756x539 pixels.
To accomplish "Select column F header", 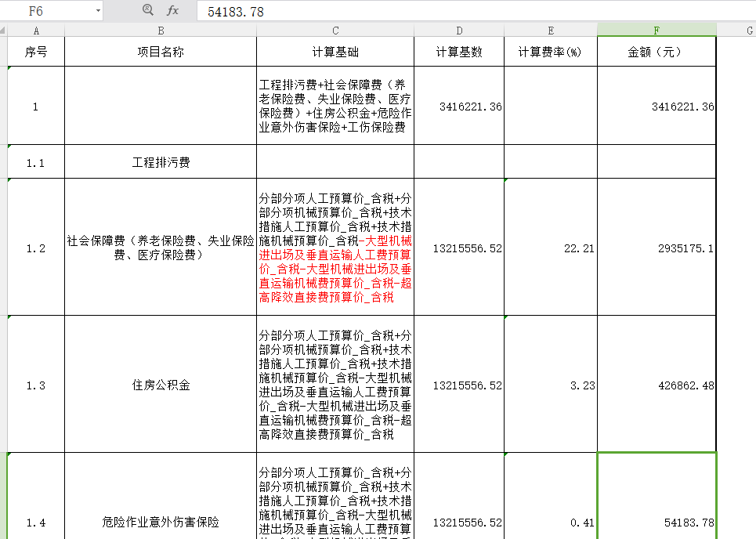I will [x=657, y=31].
